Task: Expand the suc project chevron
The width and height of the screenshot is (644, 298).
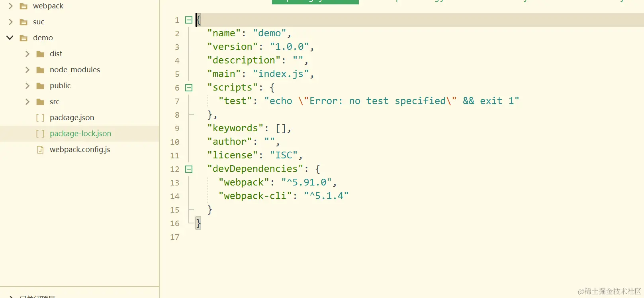Action: point(11,22)
